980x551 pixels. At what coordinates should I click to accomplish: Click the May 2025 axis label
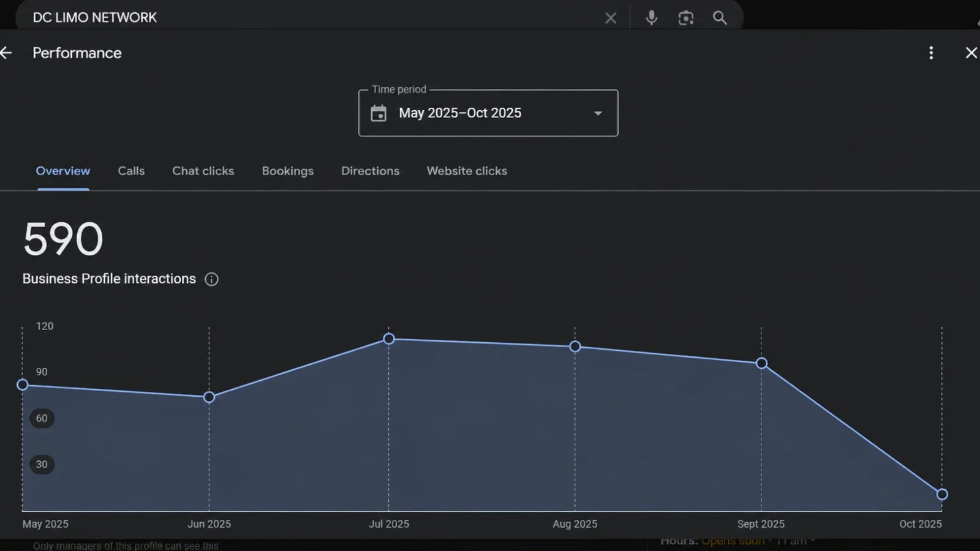click(x=45, y=524)
